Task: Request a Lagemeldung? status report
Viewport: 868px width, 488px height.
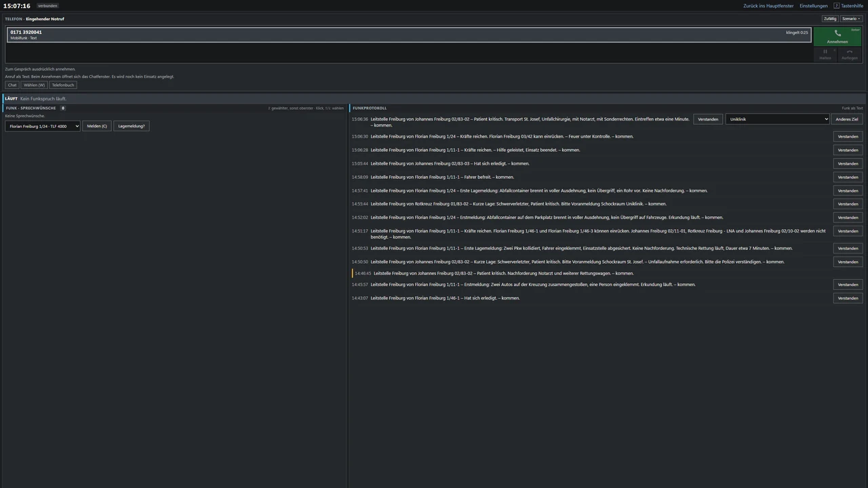Action: (x=132, y=126)
